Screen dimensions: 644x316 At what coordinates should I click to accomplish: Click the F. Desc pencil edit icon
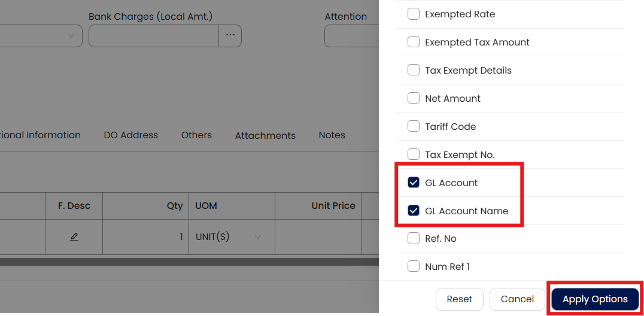74,237
